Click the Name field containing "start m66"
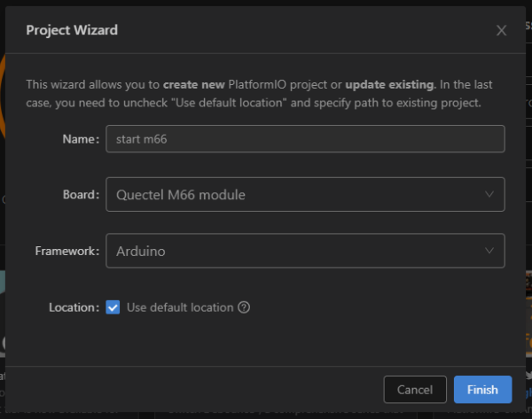Viewport: 532px width, 419px height. pyautogui.click(x=304, y=138)
